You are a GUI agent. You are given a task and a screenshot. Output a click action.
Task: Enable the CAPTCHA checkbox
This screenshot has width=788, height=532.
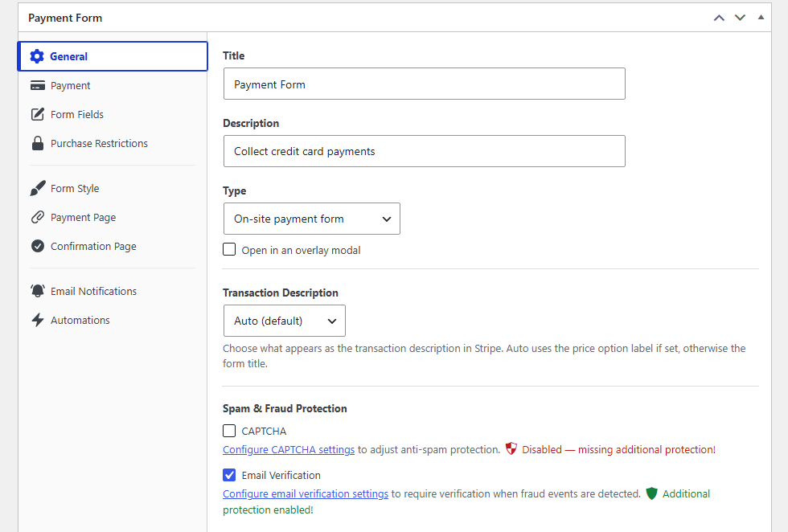click(229, 431)
